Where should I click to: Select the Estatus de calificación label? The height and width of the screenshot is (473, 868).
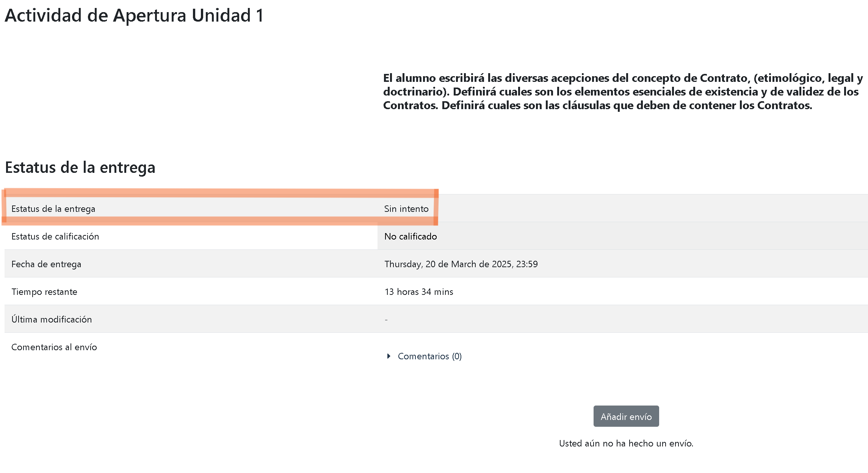pyautogui.click(x=55, y=236)
